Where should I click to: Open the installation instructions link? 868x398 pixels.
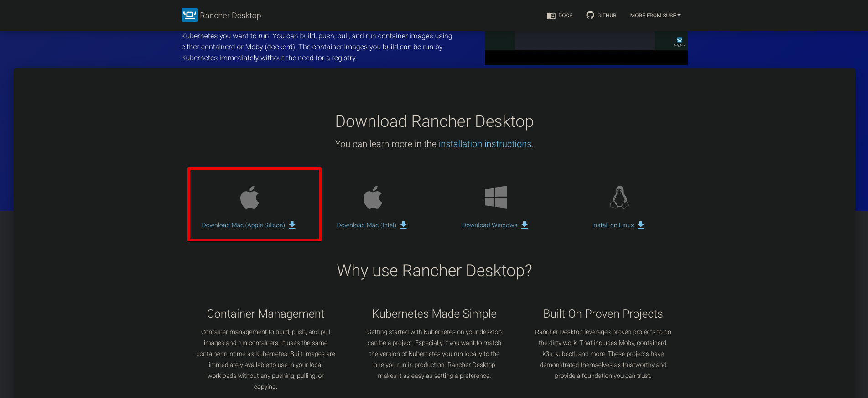(x=485, y=144)
